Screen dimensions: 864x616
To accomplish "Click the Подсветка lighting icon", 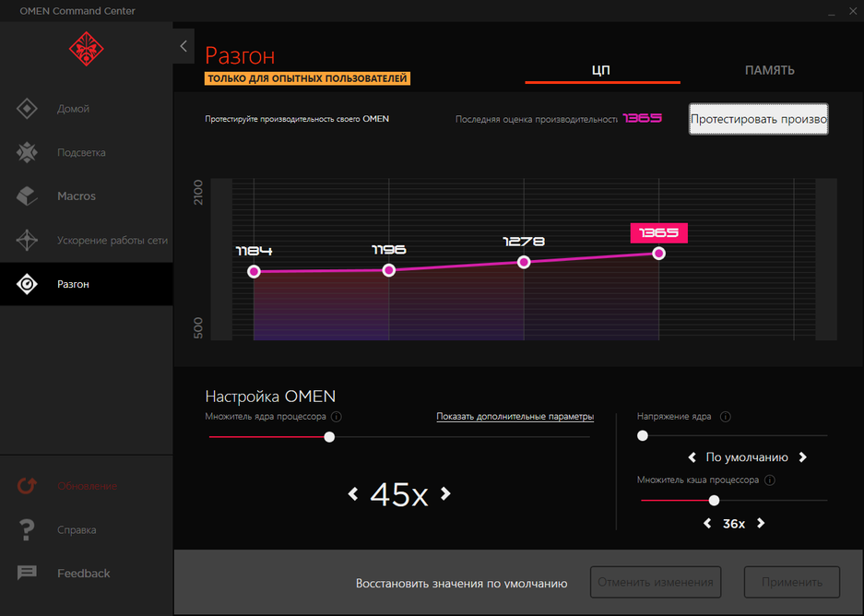I will (x=27, y=153).
